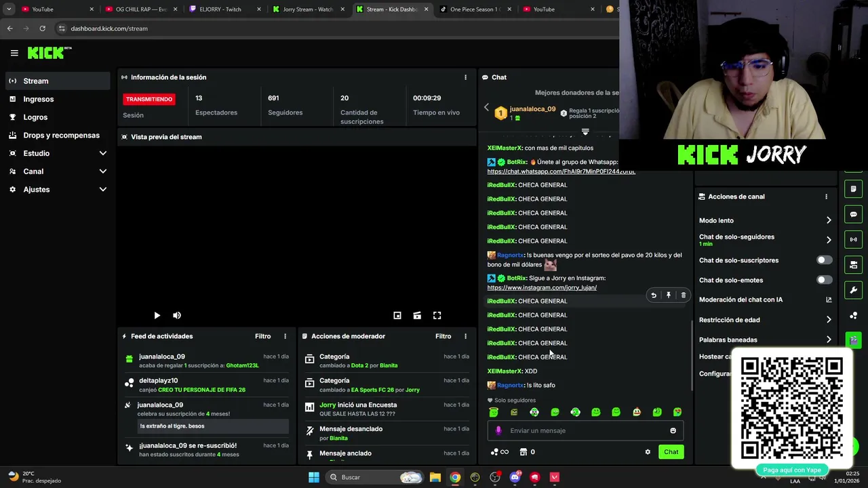Click the Enviar un mensaje input field
The width and height of the screenshot is (868, 488).
click(x=587, y=430)
